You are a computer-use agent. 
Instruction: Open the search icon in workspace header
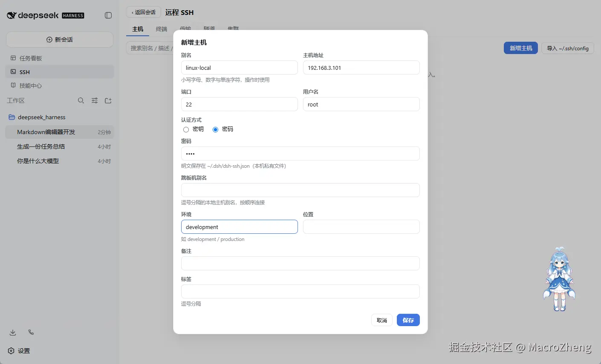coord(81,100)
